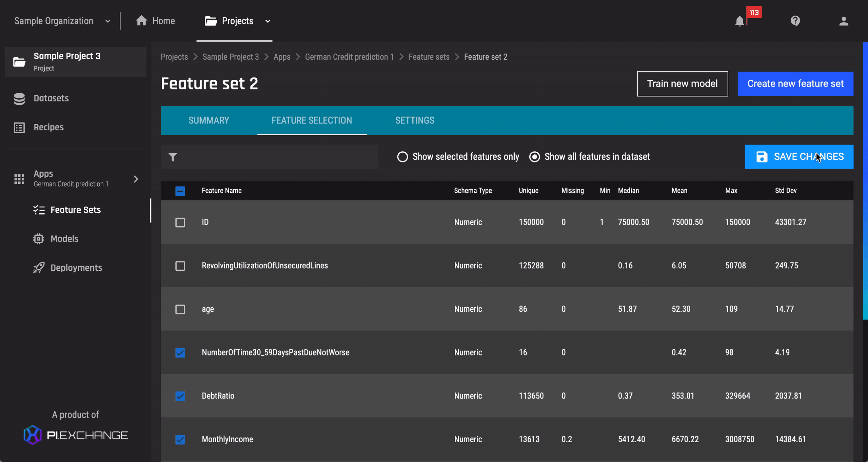Viewport: 868px width, 462px height.
Task: Click the feature filter input field
Action: point(269,157)
